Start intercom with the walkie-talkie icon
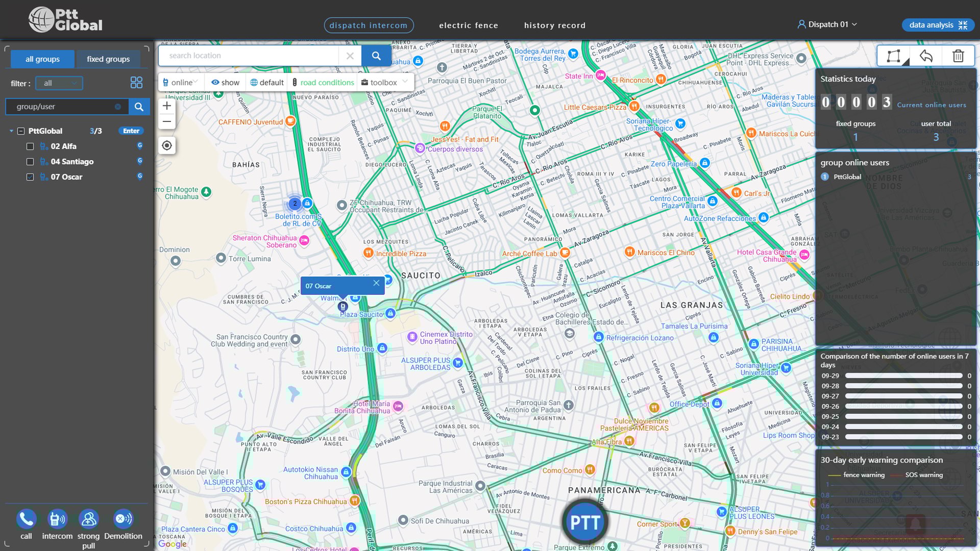 click(57, 519)
